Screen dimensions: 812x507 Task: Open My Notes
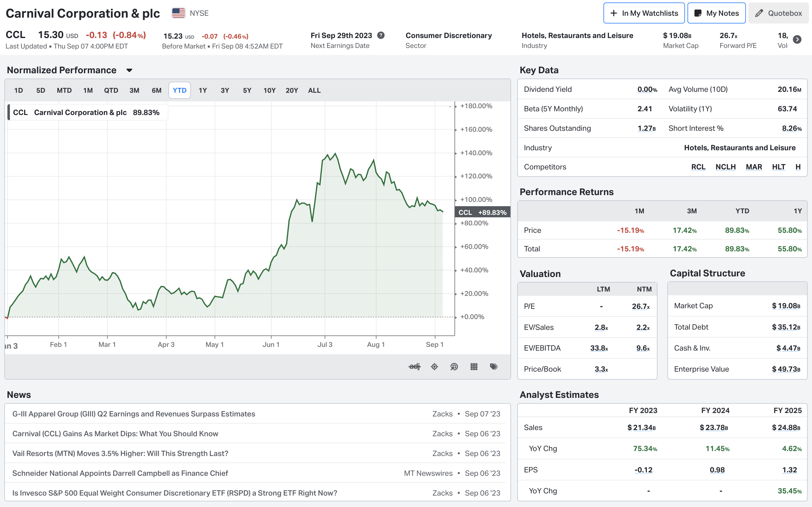pyautogui.click(x=717, y=13)
